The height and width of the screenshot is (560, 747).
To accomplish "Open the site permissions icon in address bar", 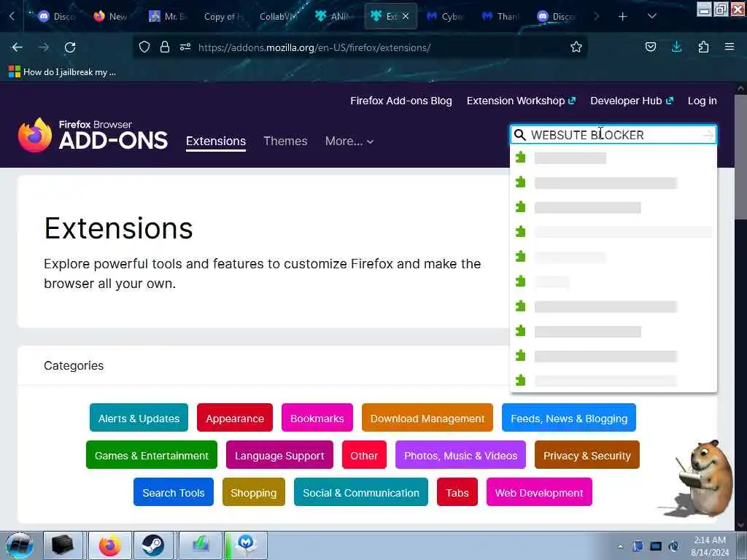I will (x=185, y=47).
